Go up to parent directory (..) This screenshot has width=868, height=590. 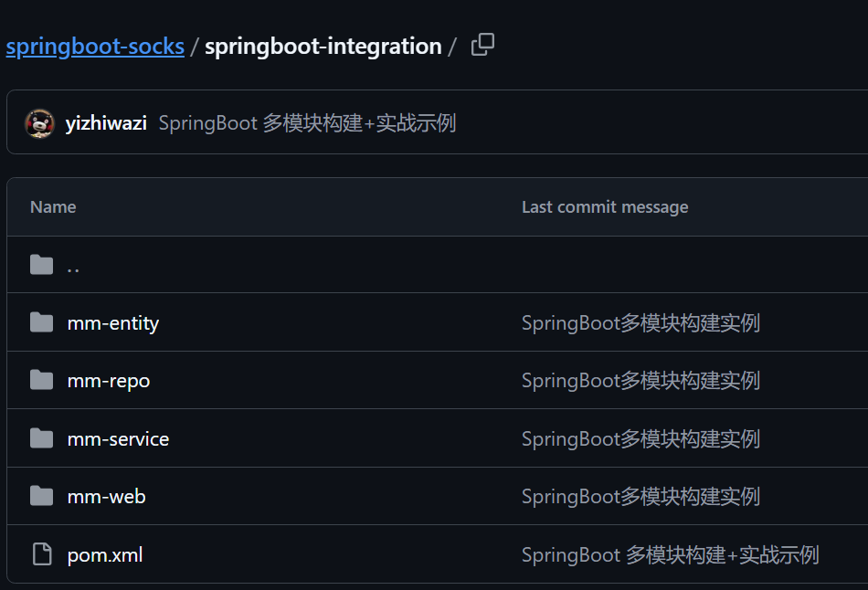(x=73, y=266)
